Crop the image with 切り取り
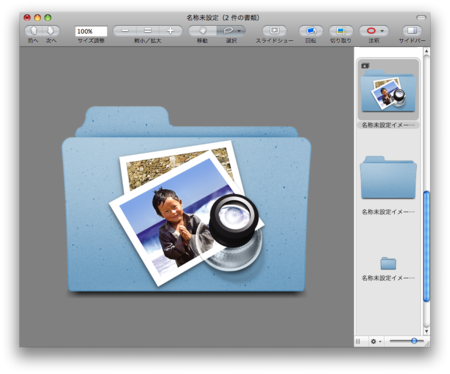Screen dimensions: 450x374 (341, 31)
